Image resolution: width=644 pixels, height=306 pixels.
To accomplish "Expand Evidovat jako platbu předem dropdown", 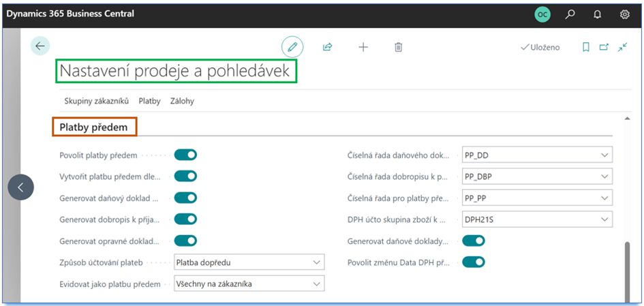I will click(x=317, y=284).
